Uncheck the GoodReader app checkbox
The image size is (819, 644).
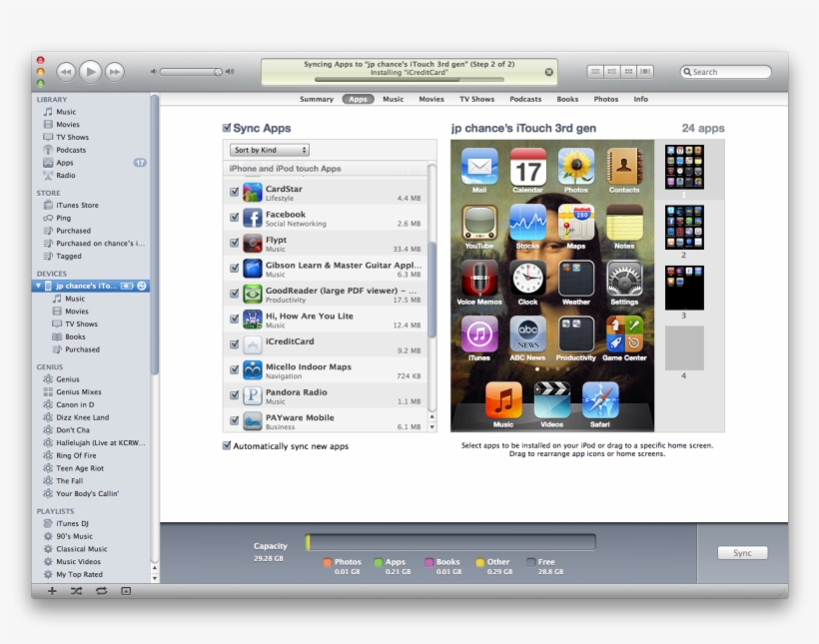point(235,294)
